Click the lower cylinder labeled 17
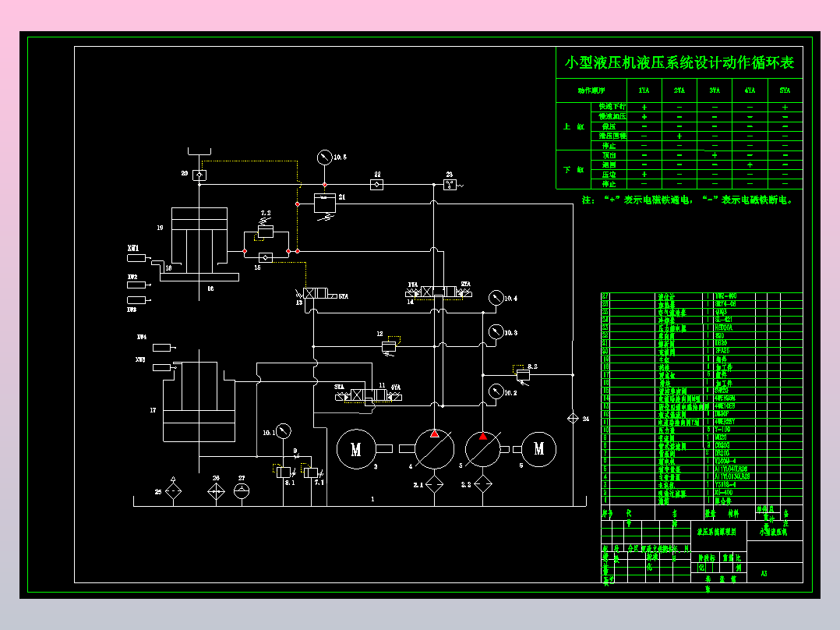The image size is (840, 630). coord(199,402)
